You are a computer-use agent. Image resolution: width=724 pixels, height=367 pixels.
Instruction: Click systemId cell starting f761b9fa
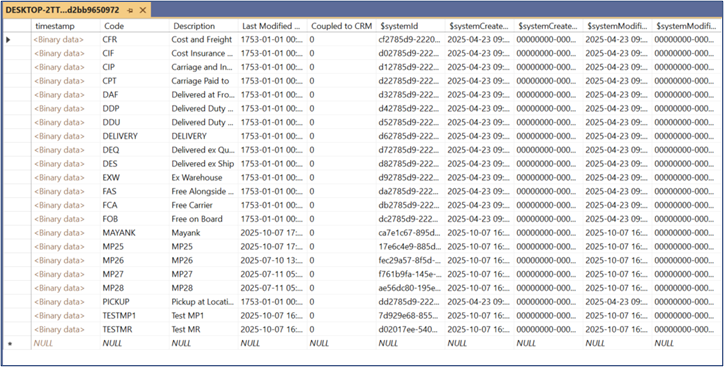411,275
